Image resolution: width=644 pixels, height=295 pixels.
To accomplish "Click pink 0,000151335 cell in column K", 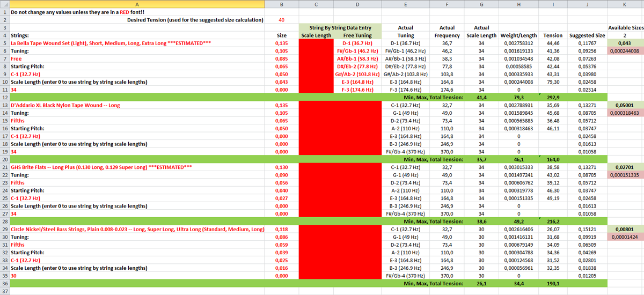I will tap(625, 175).
